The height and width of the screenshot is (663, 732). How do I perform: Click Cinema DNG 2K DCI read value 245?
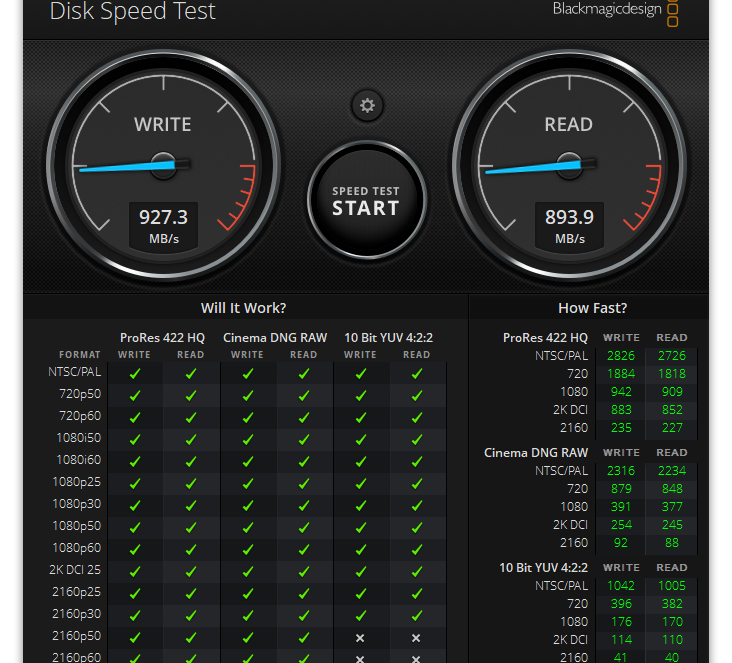click(x=672, y=525)
